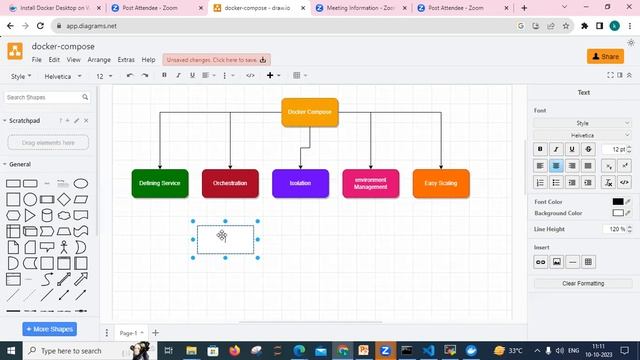Insert link from Insert section

(x=540, y=262)
